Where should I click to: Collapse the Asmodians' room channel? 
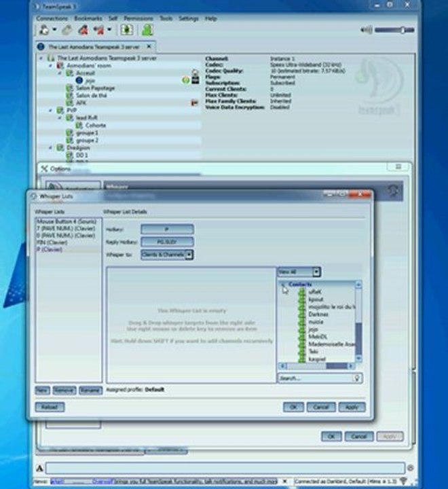(50, 65)
